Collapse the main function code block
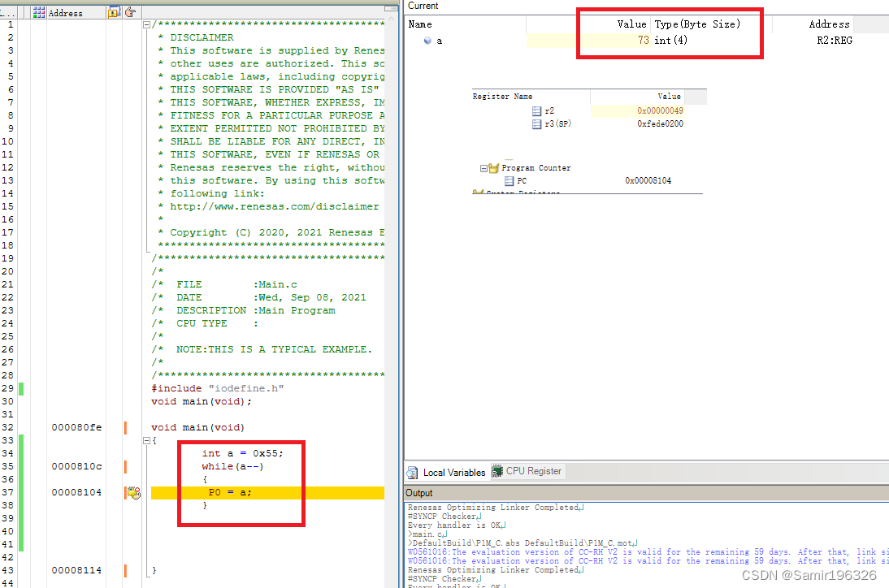This screenshot has width=889, height=588. (147, 440)
